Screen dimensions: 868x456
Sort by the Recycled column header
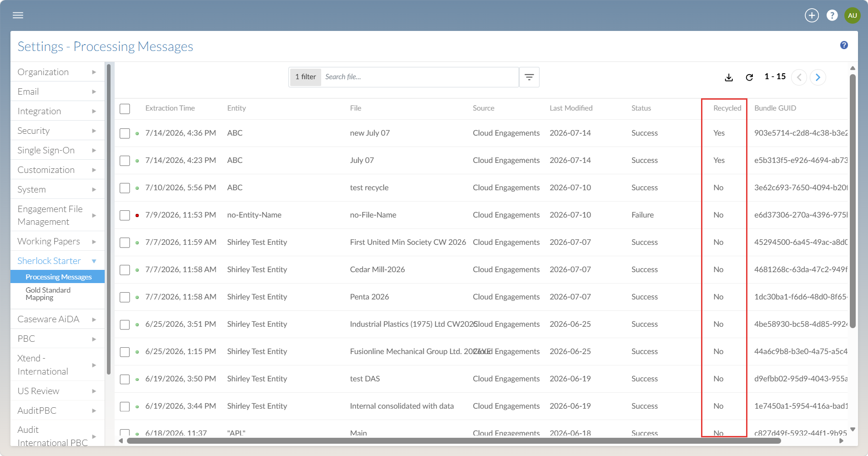[x=727, y=108]
